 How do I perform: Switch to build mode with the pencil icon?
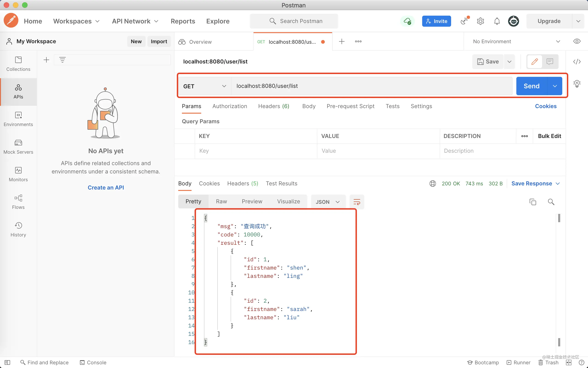534,62
